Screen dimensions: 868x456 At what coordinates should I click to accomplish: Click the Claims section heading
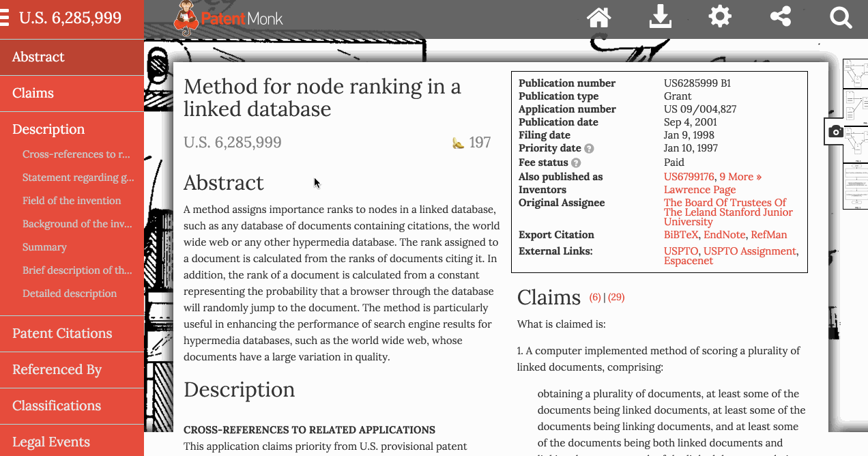[x=549, y=298]
